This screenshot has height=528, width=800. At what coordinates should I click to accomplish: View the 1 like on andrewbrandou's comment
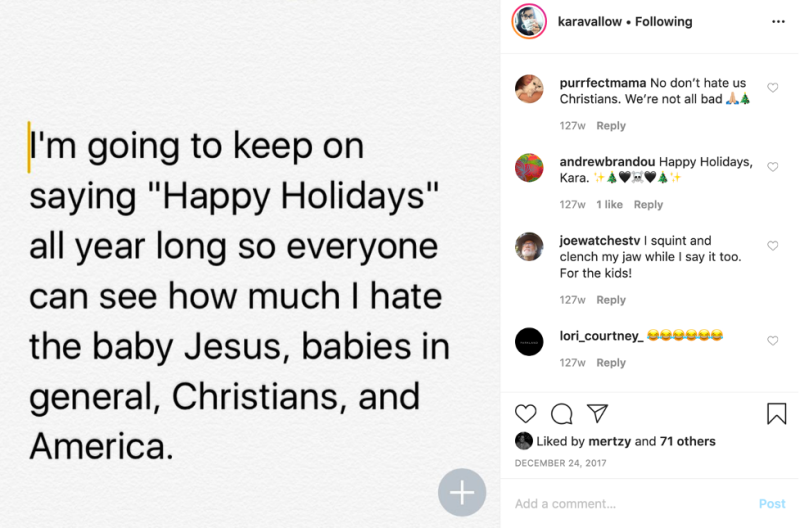tap(609, 205)
